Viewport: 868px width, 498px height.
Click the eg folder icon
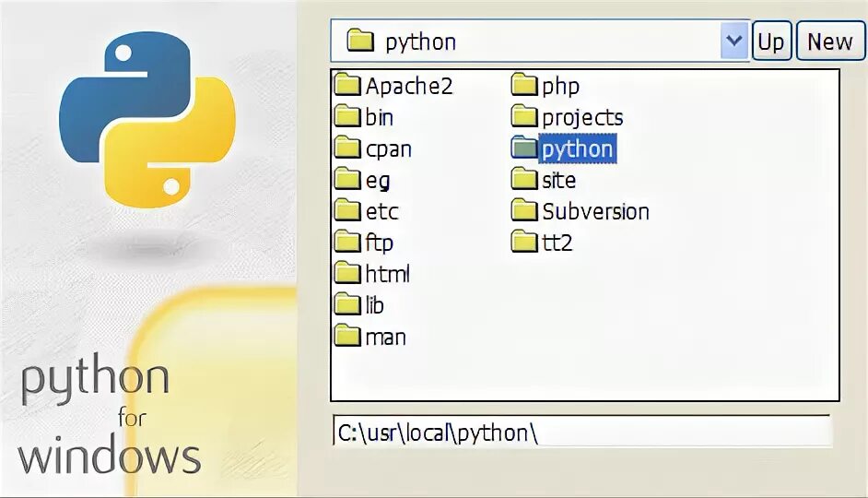click(347, 179)
